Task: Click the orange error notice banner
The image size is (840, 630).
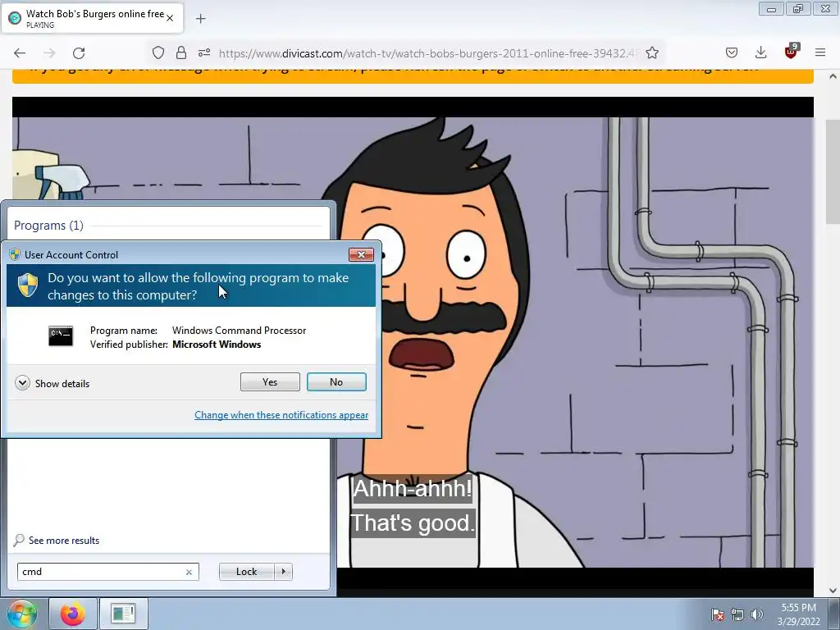Action: (x=413, y=75)
